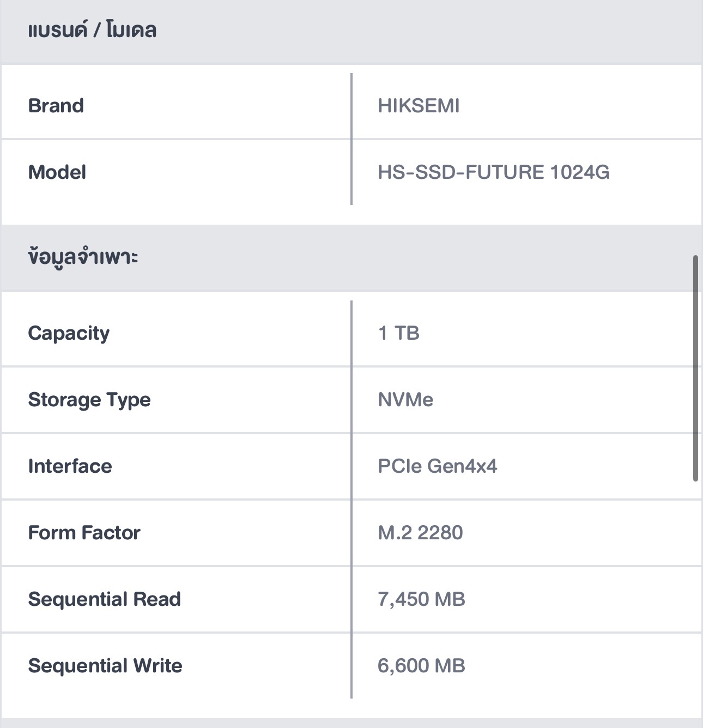
Task: Select the Interface row label
Action: [70, 466]
